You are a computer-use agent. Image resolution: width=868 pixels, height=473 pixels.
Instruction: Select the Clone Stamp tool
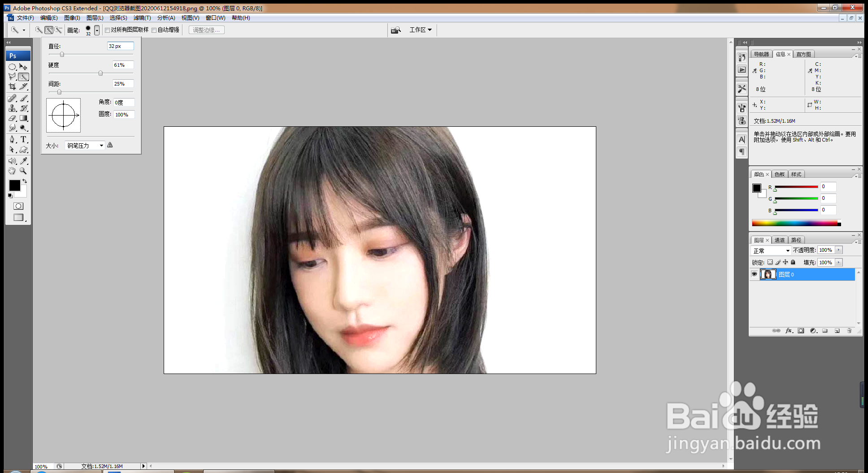click(13, 108)
